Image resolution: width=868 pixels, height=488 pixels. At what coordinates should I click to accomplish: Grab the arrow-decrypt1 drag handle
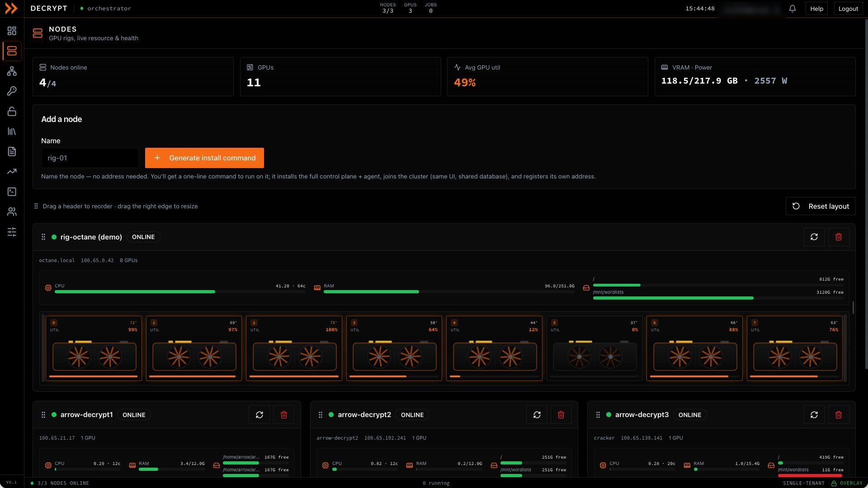pyautogui.click(x=43, y=415)
